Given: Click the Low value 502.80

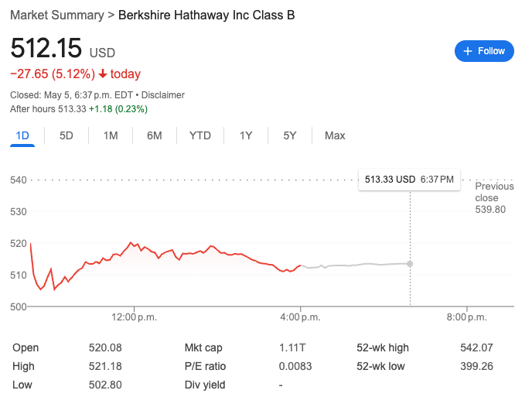Looking at the screenshot, I should (x=105, y=385).
